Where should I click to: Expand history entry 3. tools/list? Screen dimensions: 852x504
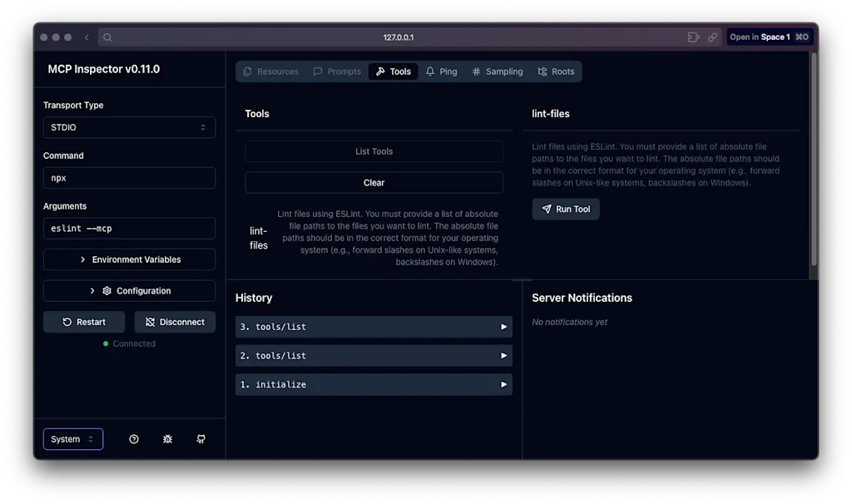click(x=374, y=327)
